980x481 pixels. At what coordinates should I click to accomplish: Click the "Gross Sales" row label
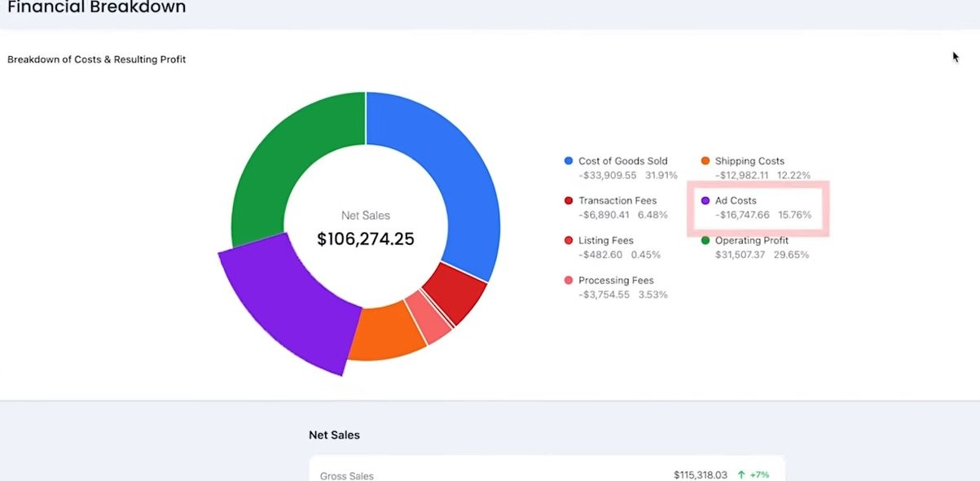tap(347, 476)
